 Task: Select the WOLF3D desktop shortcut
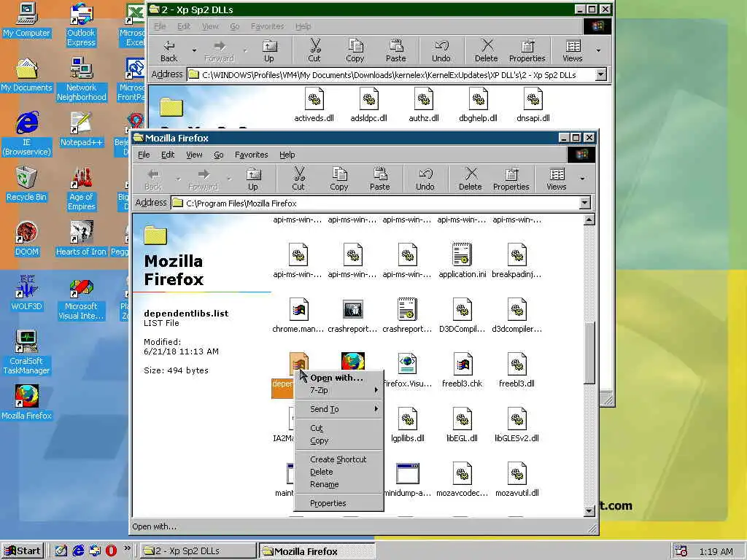click(x=27, y=293)
